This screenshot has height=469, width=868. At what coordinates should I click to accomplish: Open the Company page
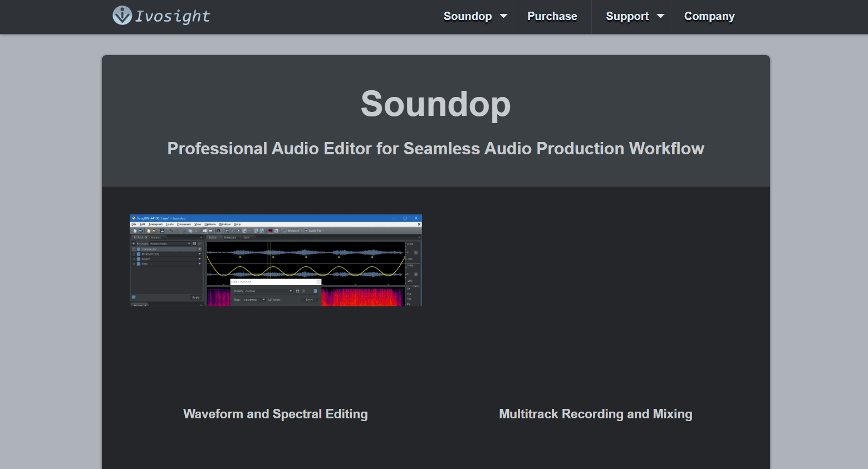tap(709, 16)
